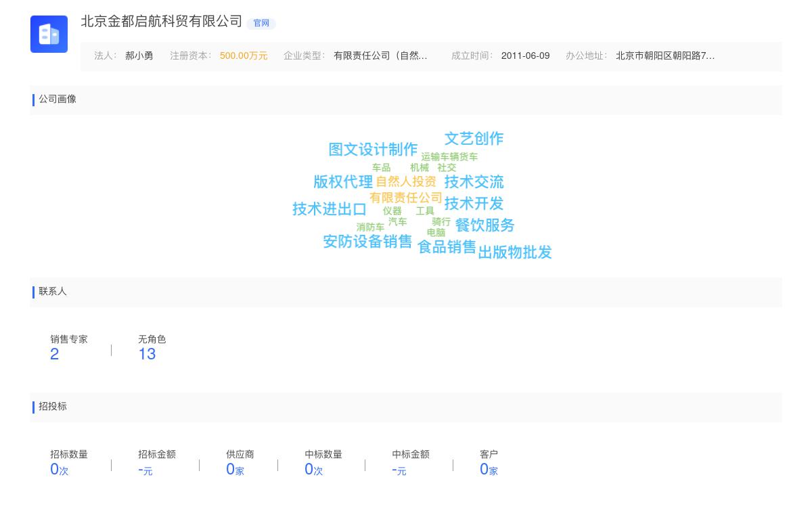The width and height of the screenshot is (812, 509).
Task: Select word cloud tag 安防设备销售
Action: (367, 242)
